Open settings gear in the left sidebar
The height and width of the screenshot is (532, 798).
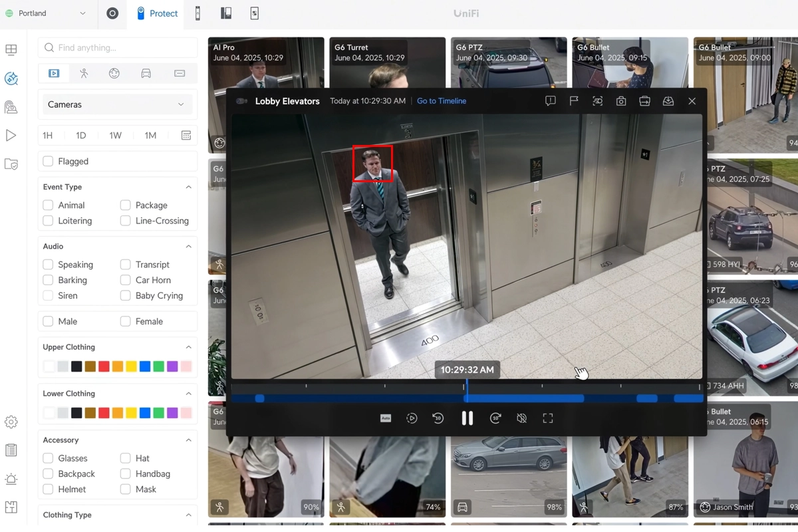tap(11, 422)
